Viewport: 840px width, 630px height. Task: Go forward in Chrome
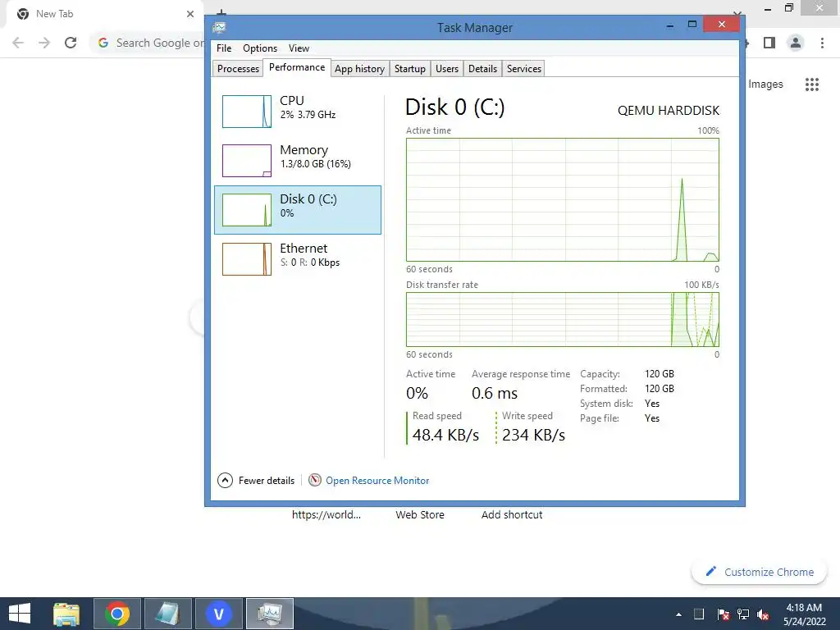[x=44, y=43]
